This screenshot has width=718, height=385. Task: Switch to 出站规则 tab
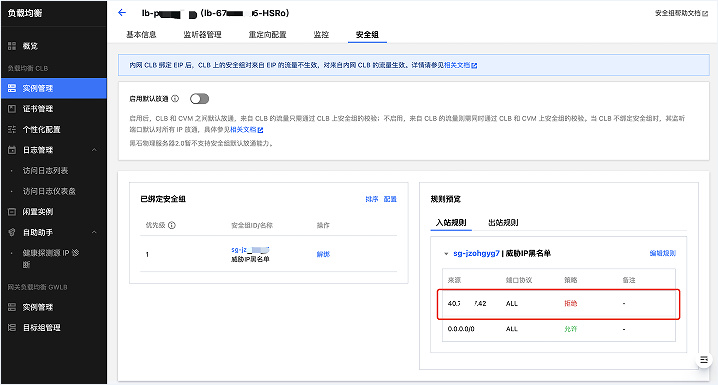[503, 223]
